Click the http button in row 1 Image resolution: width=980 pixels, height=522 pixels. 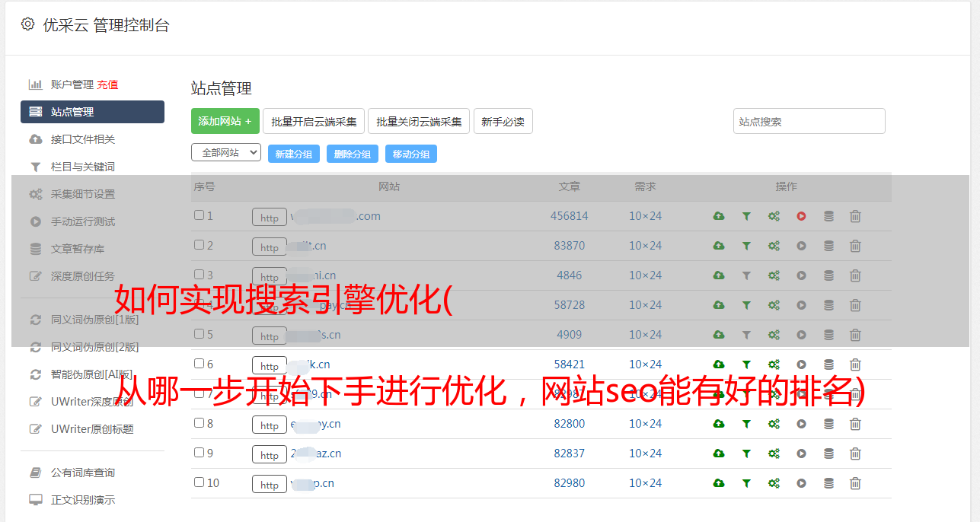tap(270, 217)
